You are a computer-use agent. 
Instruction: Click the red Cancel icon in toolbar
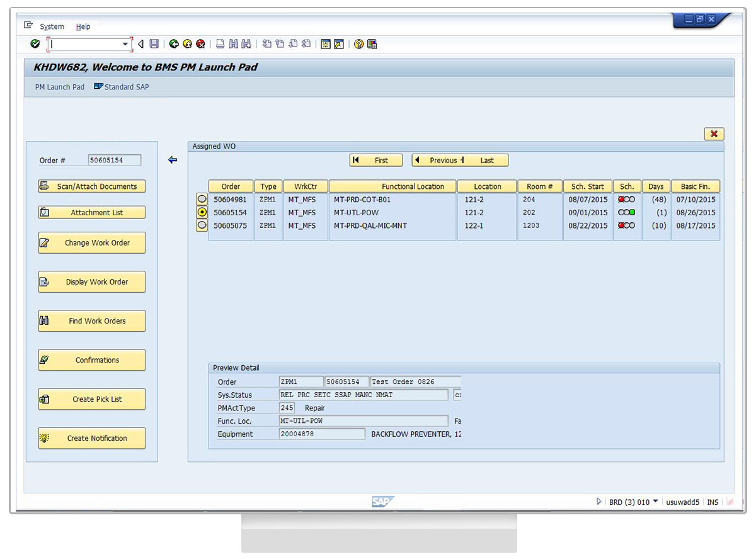pos(200,44)
